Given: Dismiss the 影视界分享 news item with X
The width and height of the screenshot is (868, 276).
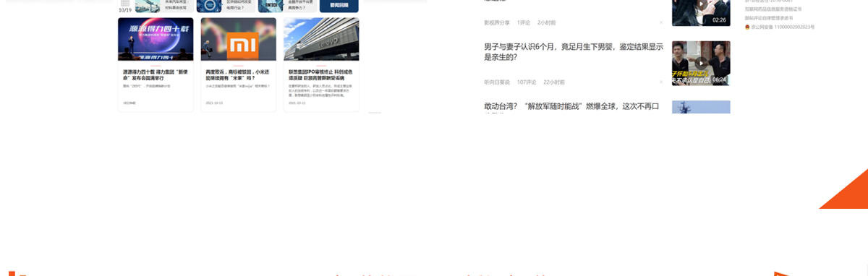Looking at the screenshot, I should pos(660,22).
